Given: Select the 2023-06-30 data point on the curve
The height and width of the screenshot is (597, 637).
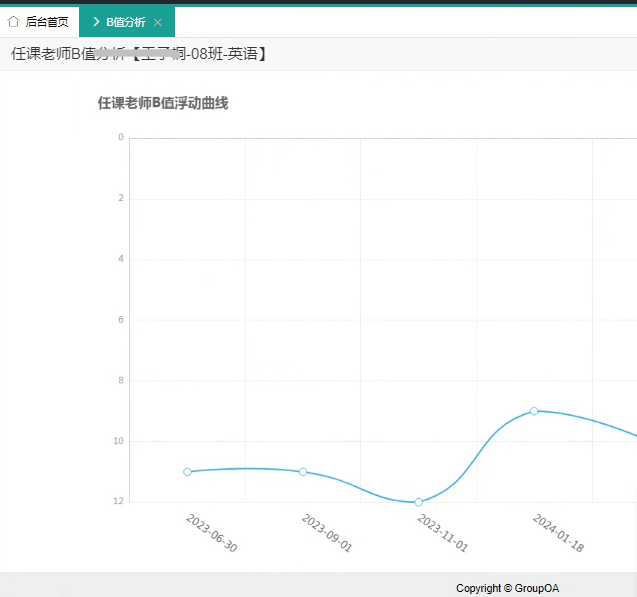Looking at the screenshot, I should [187, 472].
